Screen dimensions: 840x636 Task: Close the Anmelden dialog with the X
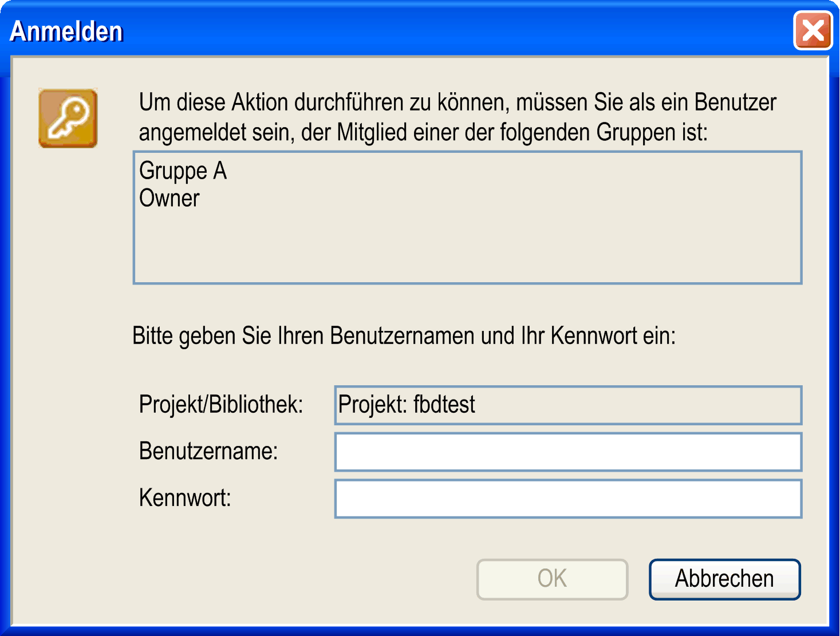tap(813, 30)
